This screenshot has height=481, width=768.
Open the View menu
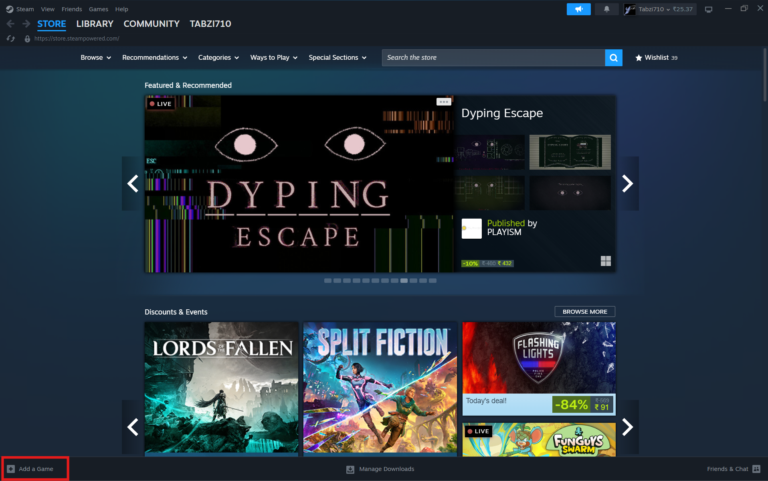click(x=48, y=9)
